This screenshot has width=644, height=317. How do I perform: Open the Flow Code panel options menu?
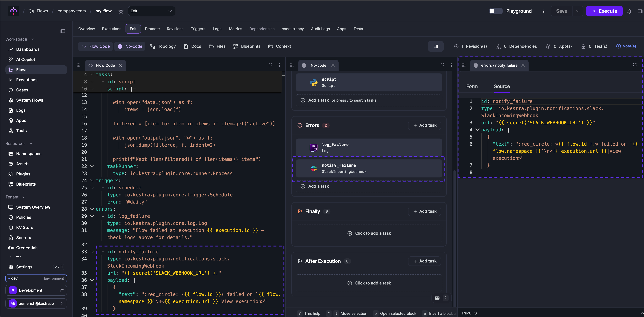(x=280, y=65)
